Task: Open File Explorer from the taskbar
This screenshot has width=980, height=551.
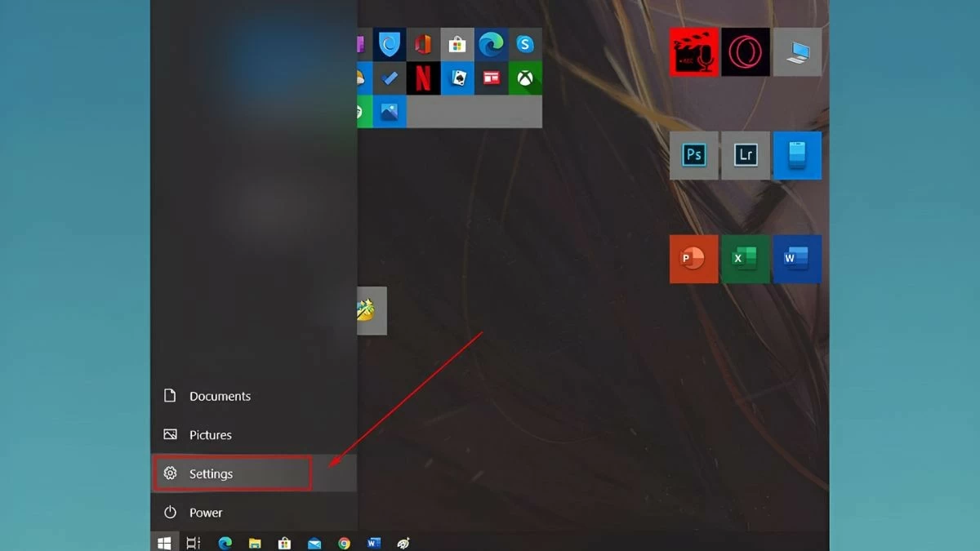Action: click(x=255, y=543)
